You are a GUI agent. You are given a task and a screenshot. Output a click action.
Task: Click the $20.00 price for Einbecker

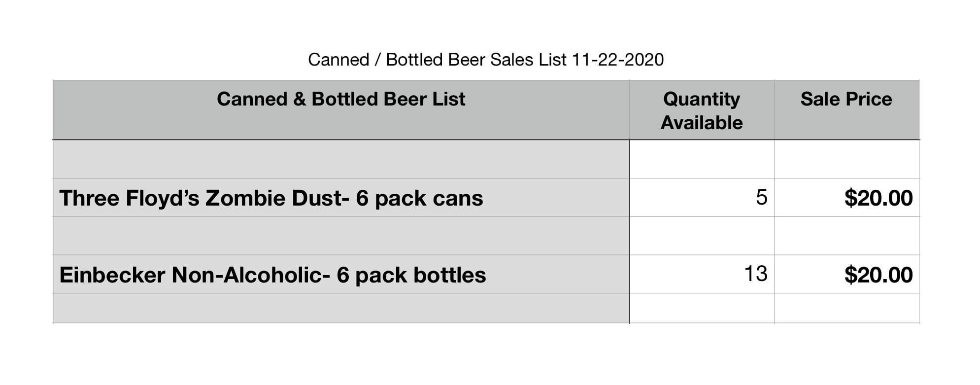coord(879,275)
